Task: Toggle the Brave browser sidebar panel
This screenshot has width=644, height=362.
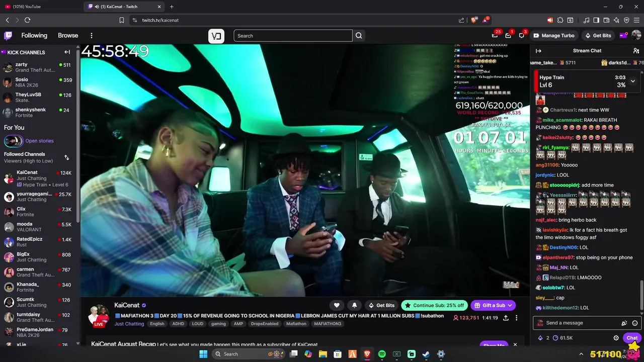Action: (596, 20)
